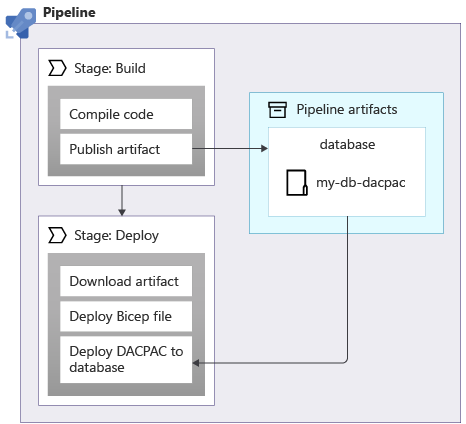The height and width of the screenshot is (424, 466).
Task: Click the Pipeline artifacts archive box icon
Action: (x=277, y=110)
